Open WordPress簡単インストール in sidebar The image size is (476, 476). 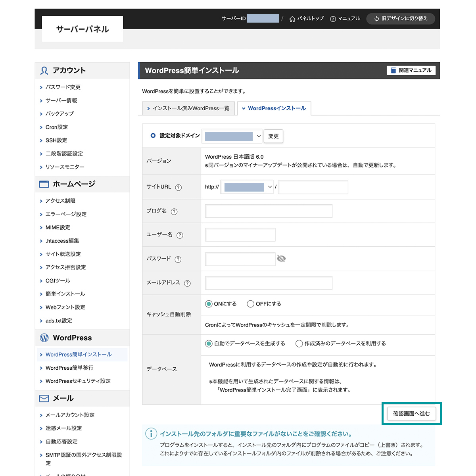[79, 355]
